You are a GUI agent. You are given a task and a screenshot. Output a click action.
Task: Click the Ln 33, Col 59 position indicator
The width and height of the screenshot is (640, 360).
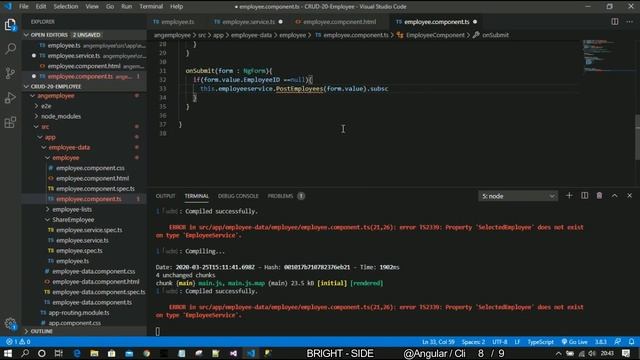[438, 342]
